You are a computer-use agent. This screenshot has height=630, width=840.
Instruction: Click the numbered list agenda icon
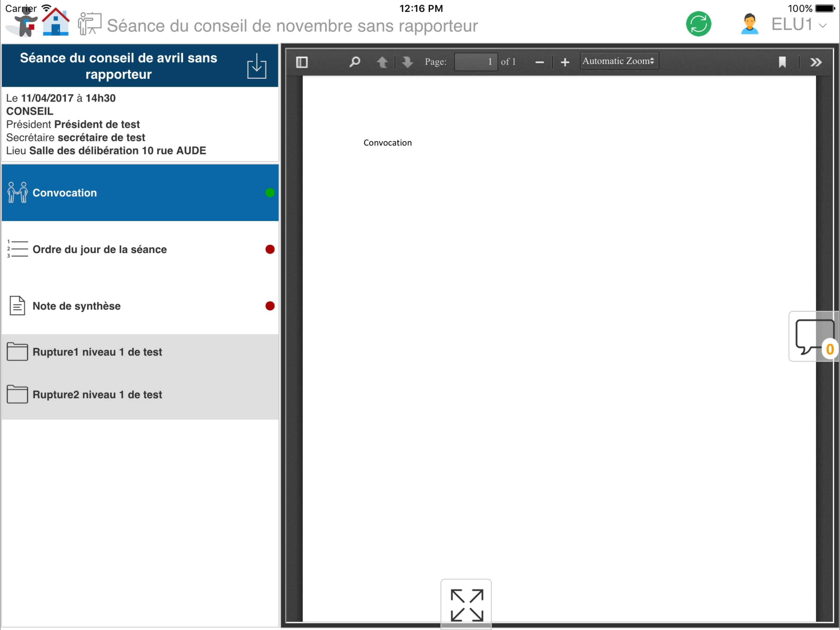click(x=18, y=249)
